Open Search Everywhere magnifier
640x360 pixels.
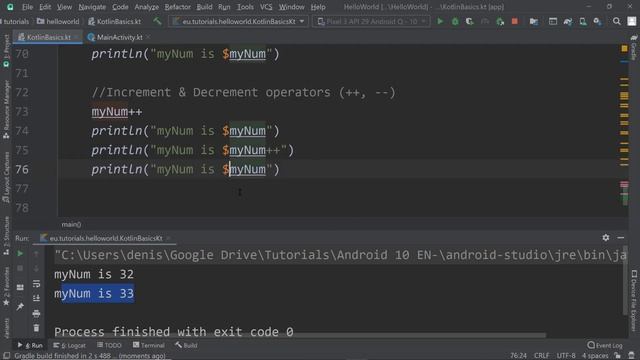point(616,21)
